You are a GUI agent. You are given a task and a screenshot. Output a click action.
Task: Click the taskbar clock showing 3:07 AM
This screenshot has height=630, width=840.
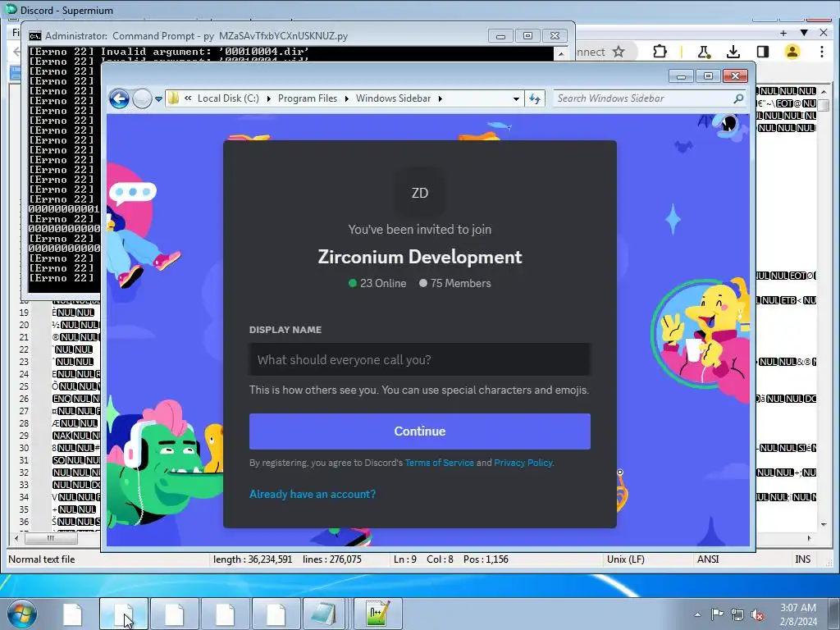[798, 614]
